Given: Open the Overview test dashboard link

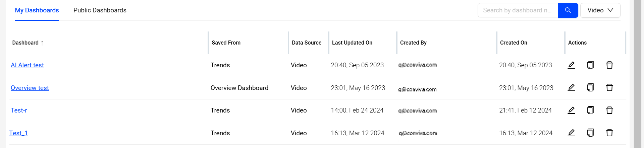Looking at the screenshot, I should coord(30,88).
